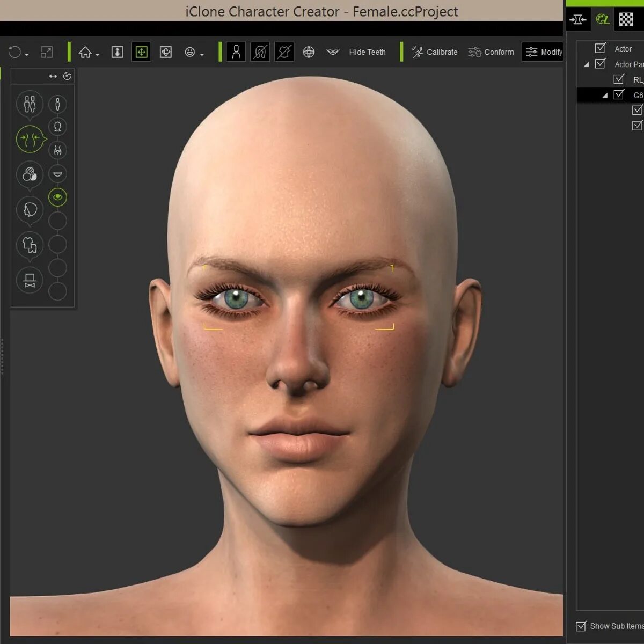
Task: Click the left panel resize grip dots
Action: click(x=2, y=356)
